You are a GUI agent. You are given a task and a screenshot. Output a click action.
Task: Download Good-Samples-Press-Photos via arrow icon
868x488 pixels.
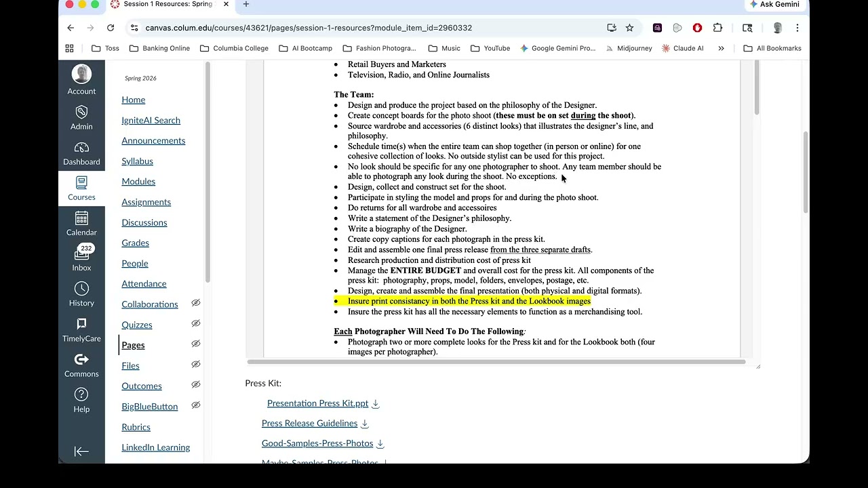(x=380, y=443)
